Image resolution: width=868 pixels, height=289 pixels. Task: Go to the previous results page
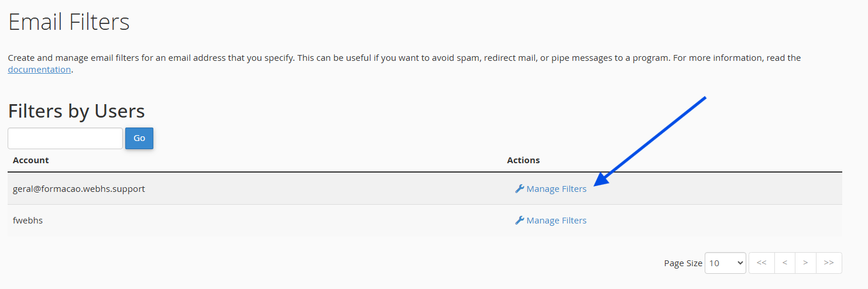pos(784,263)
